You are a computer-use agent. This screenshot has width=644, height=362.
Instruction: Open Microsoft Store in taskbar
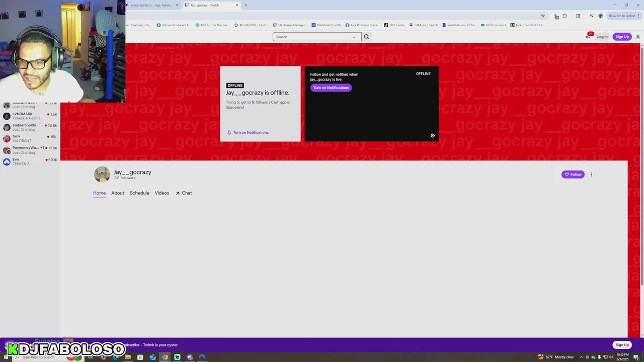click(x=140, y=357)
